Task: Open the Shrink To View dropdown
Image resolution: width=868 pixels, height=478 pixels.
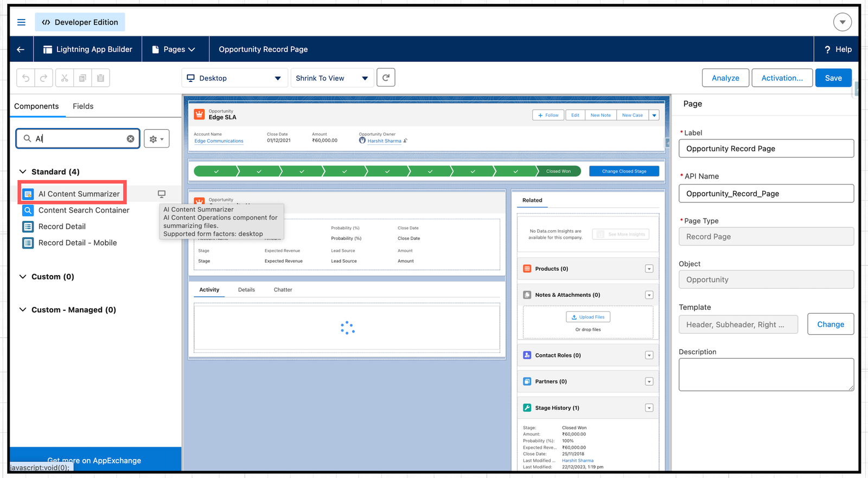Action: tap(331, 78)
